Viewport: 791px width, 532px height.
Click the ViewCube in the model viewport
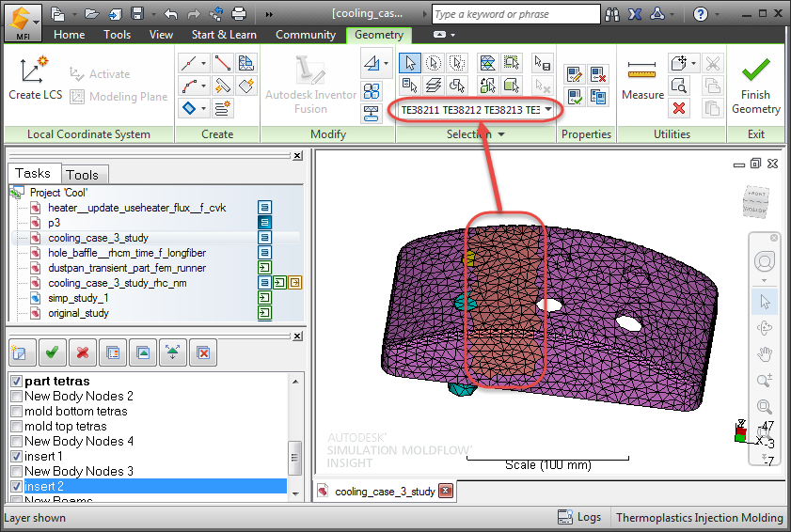(x=755, y=202)
